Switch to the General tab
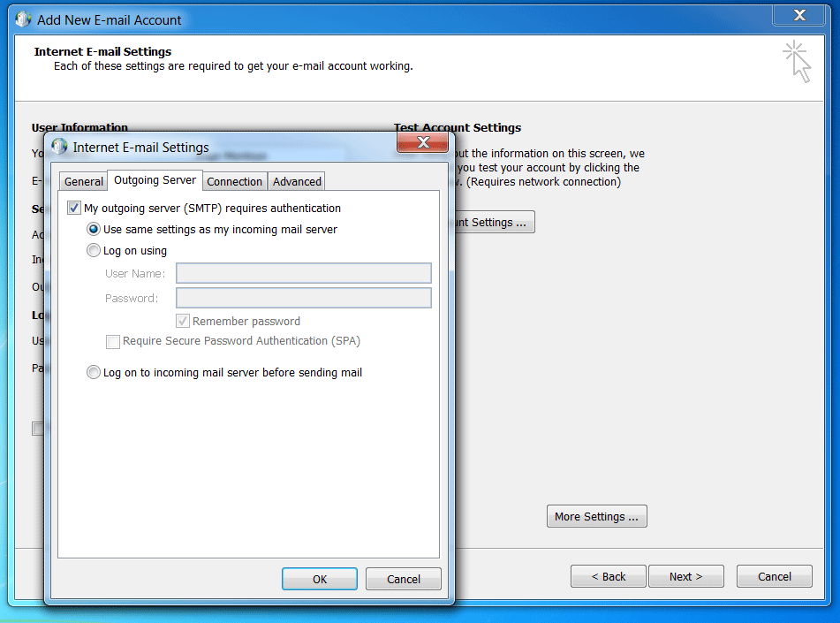The width and height of the screenshot is (840, 623). point(84,181)
